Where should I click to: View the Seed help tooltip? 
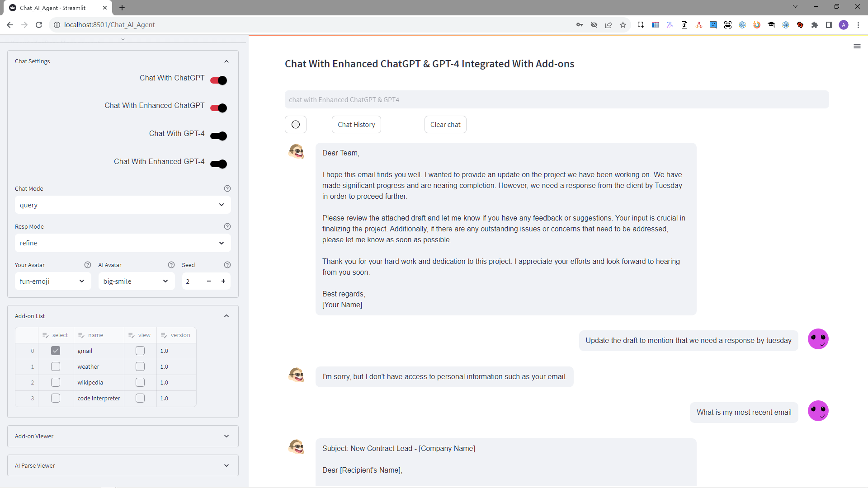point(227,265)
